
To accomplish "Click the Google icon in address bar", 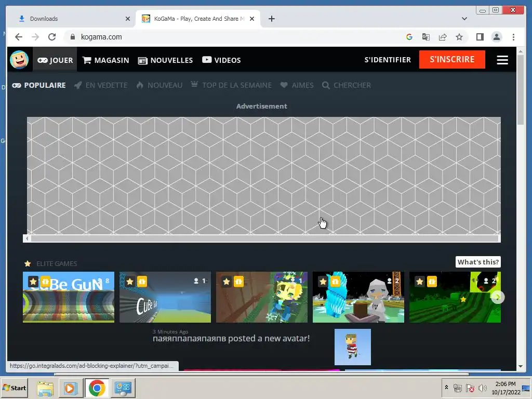I will (x=409, y=37).
